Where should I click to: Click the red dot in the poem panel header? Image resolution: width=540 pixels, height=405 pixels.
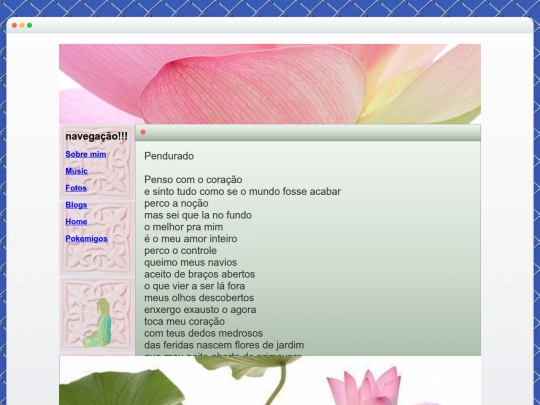[143, 132]
